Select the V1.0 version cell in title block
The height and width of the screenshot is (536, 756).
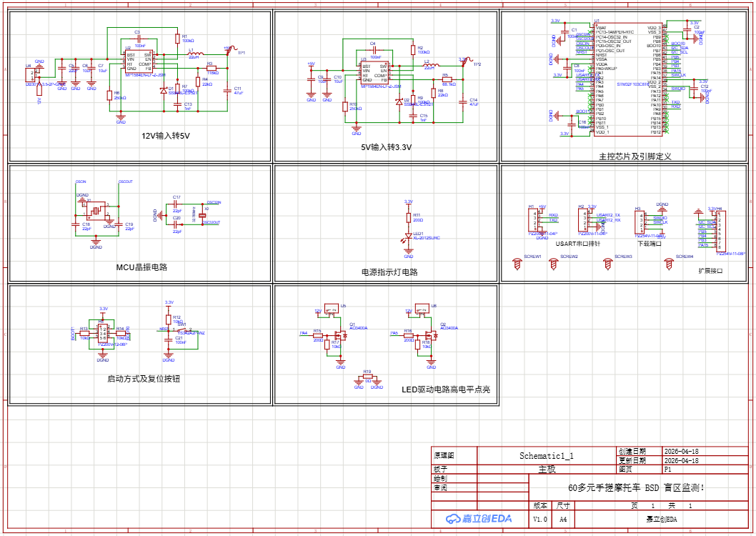tap(541, 520)
